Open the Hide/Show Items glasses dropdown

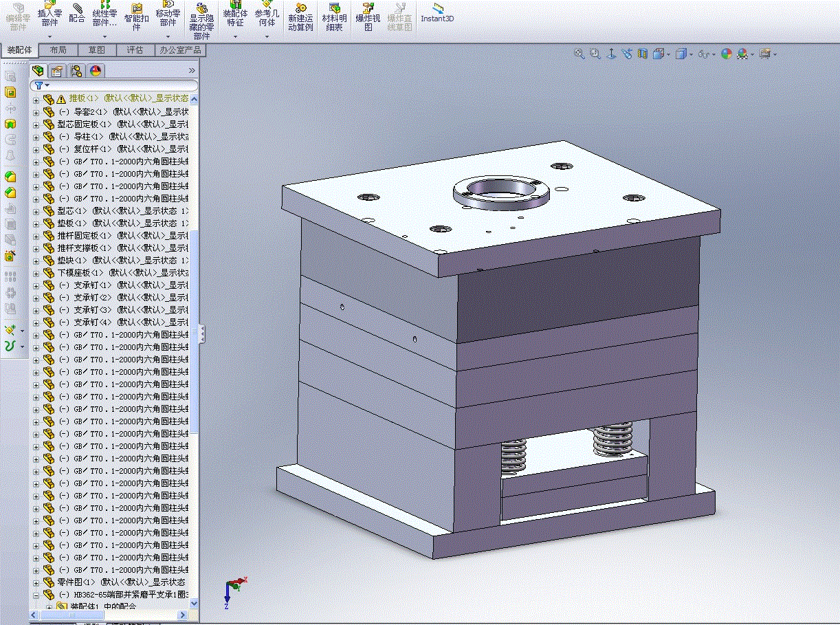(704, 54)
